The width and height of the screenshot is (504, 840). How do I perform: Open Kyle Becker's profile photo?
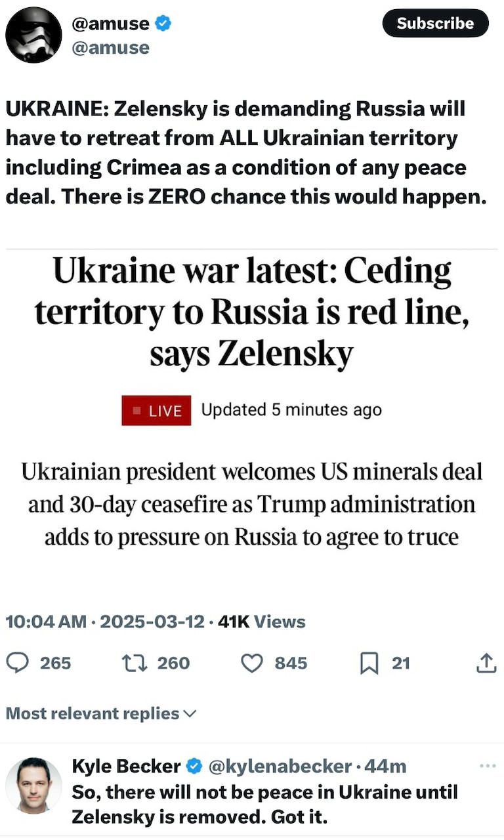tap(33, 785)
